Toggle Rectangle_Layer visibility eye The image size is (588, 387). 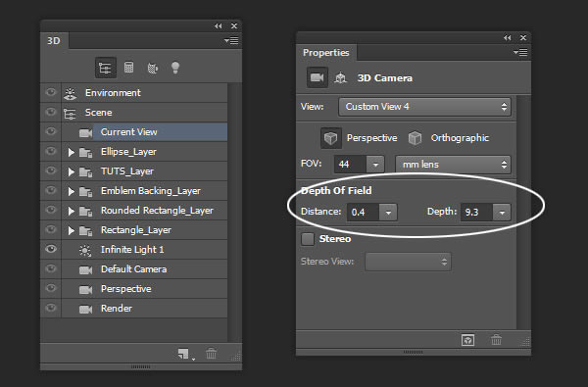(51, 229)
